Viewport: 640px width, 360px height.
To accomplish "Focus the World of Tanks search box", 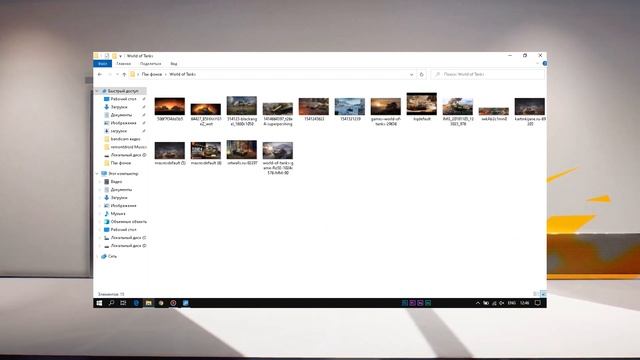I will [x=487, y=74].
